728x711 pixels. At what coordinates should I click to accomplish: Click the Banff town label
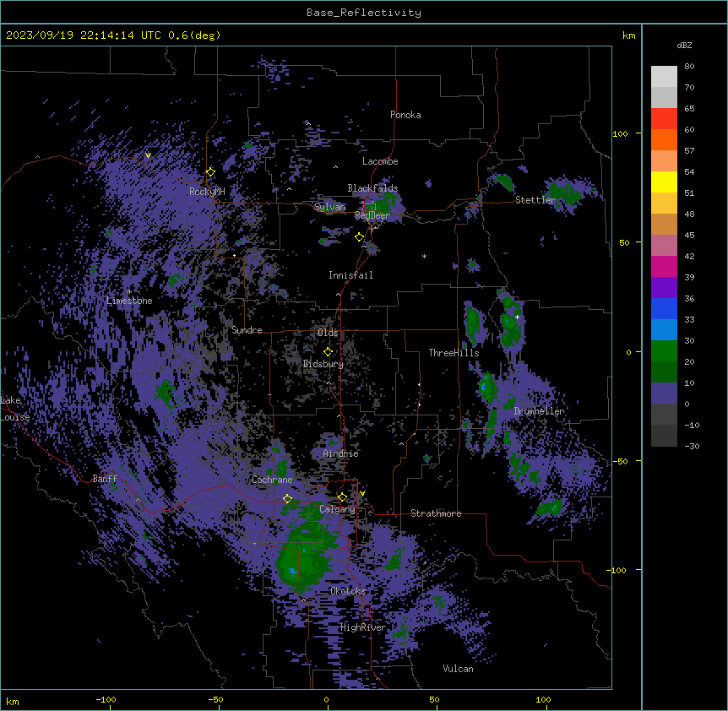coord(105,479)
